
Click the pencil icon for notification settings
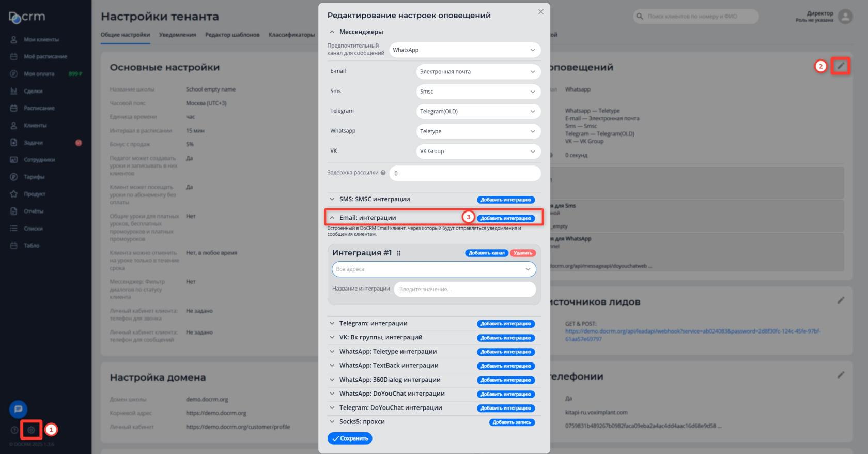841,66
